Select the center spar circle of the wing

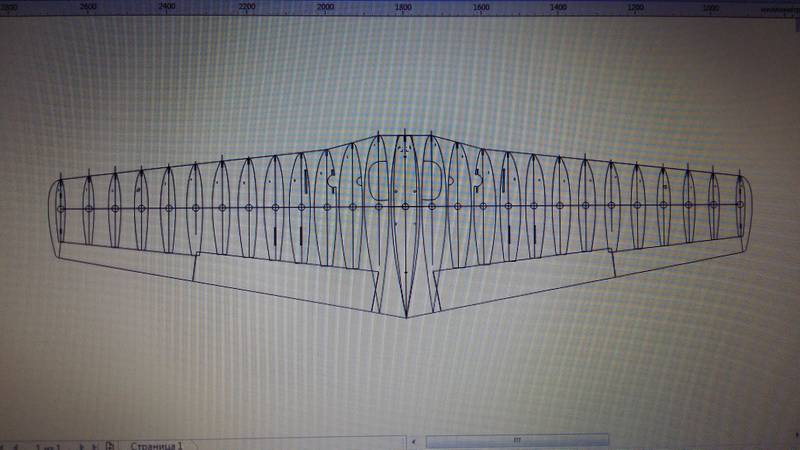click(x=404, y=207)
